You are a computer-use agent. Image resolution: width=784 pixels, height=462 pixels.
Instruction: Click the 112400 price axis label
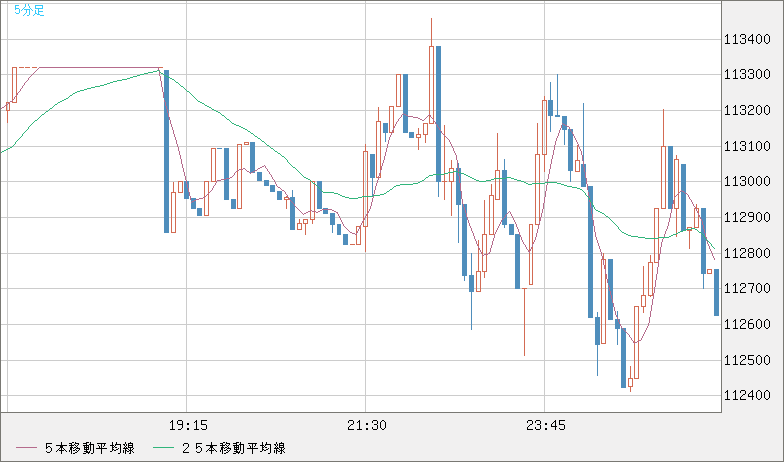[x=747, y=396]
